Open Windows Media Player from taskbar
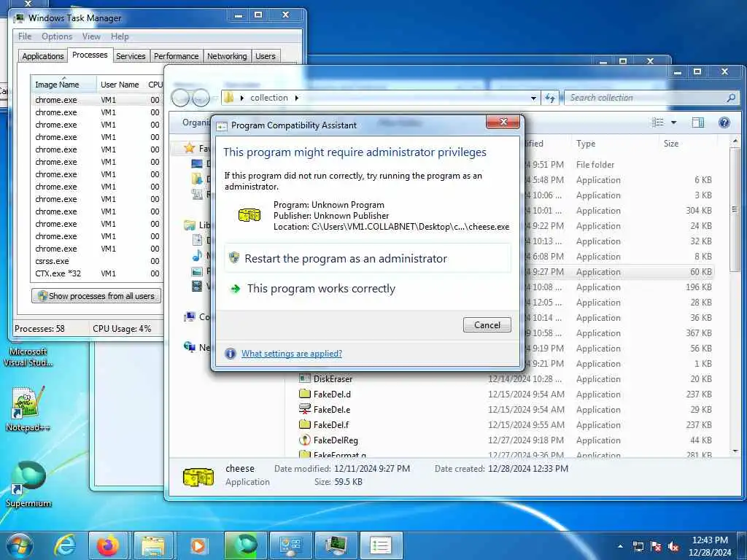The height and width of the screenshot is (560, 747). tap(198, 545)
